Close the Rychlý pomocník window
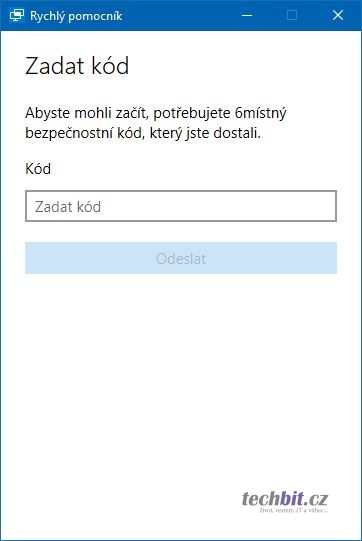The width and height of the screenshot is (362, 541). coord(338,15)
